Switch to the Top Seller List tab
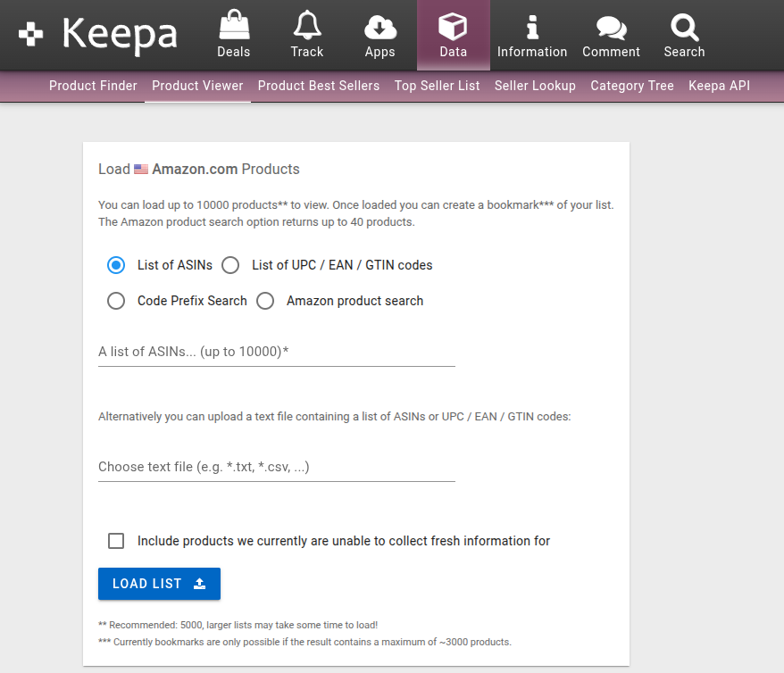 pyautogui.click(x=437, y=86)
